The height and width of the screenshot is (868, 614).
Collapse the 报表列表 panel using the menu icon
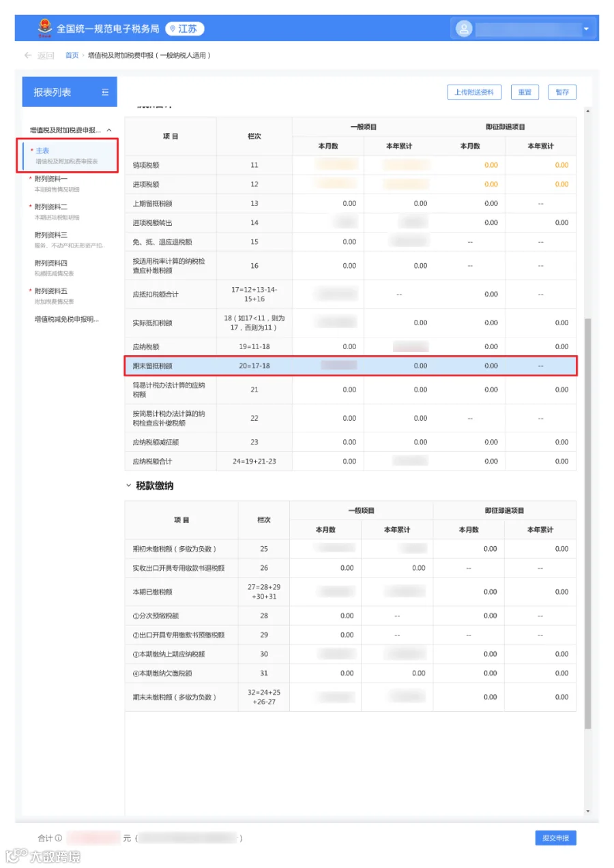coord(105,92)
